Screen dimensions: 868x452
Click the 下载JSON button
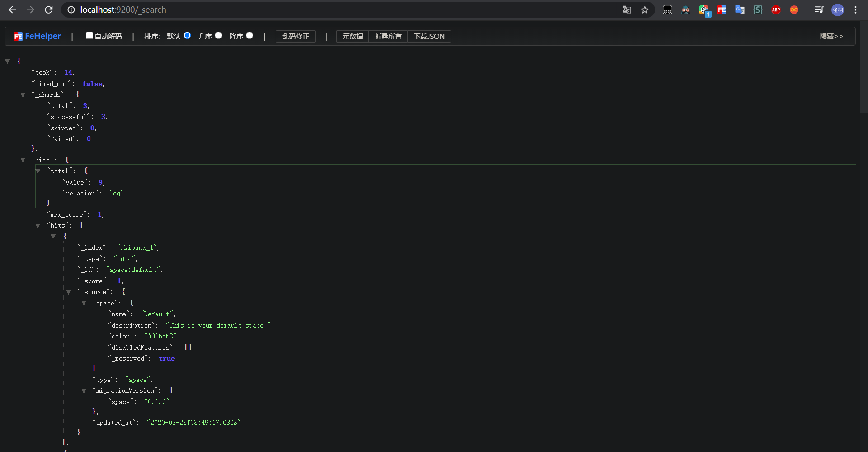click(429, 36)
